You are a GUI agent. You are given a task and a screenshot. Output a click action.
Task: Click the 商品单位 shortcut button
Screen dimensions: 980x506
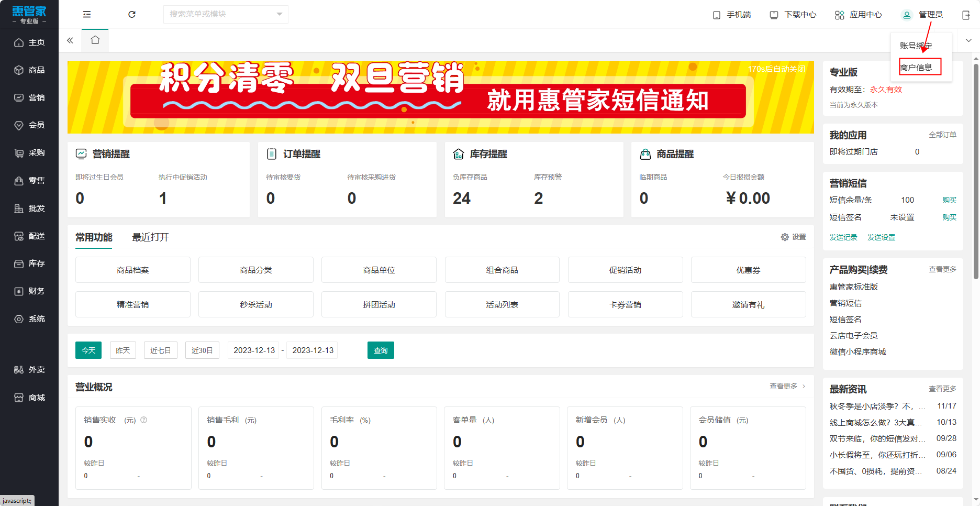(x=379, y=270)
